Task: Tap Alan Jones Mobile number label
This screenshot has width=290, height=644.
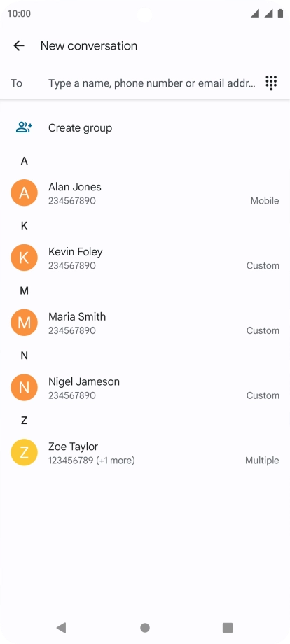Action: 265,201
